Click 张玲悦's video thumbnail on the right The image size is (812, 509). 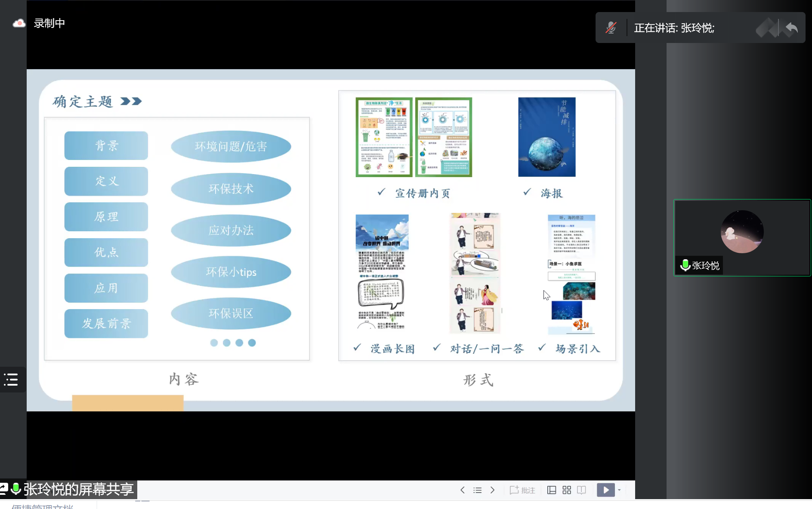[x=742, y=232]
